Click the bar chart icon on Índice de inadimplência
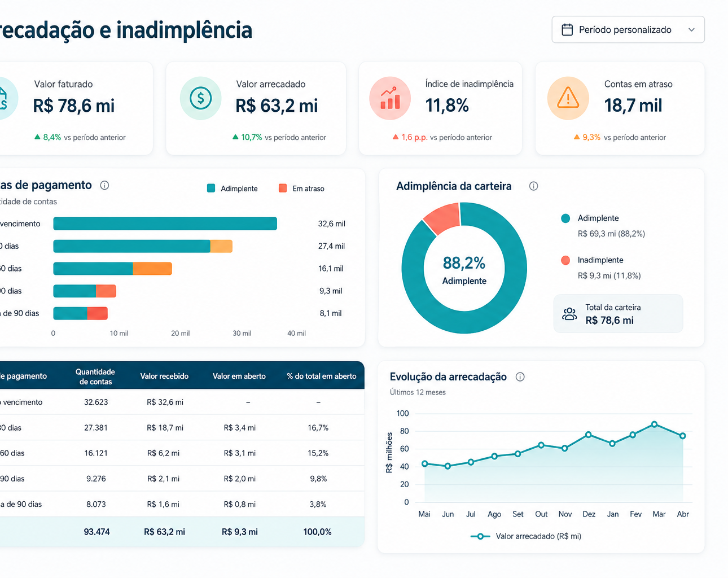Viewport: 728px width, 578px height. point(390,98)
